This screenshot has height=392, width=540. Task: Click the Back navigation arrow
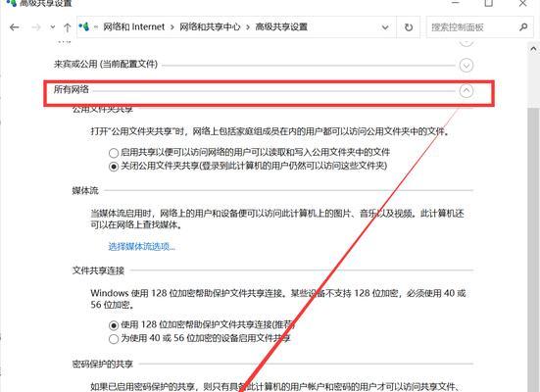point(14,27)
